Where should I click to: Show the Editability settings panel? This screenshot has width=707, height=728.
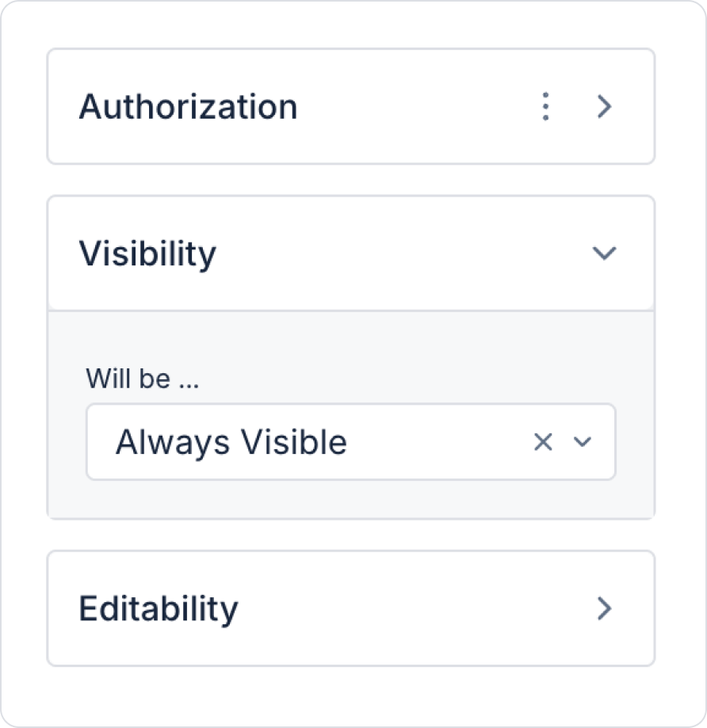click(605, 608)
